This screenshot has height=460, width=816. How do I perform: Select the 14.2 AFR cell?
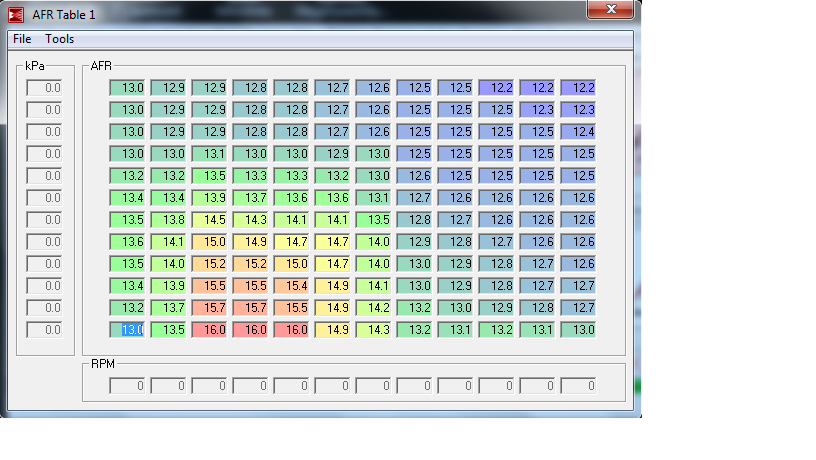click(374, 308)
